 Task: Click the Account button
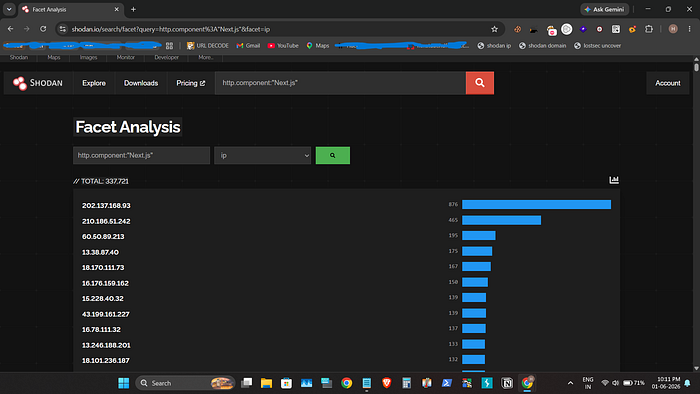[667, 83]
